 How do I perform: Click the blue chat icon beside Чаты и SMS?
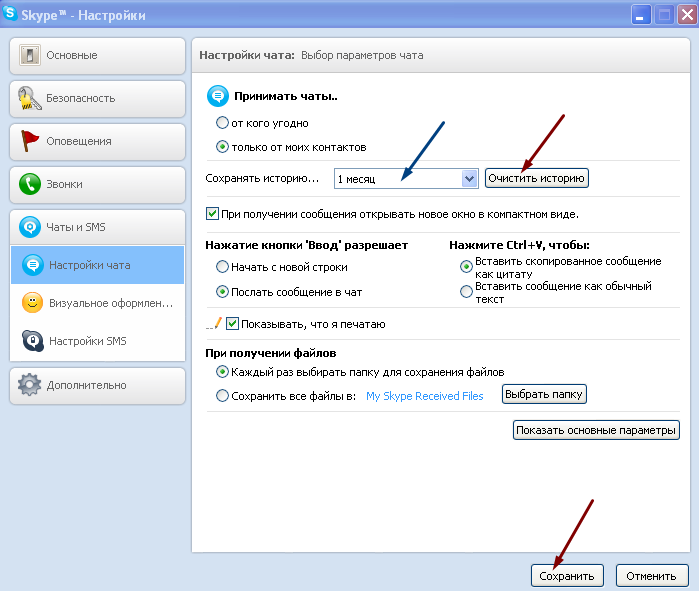30,227
